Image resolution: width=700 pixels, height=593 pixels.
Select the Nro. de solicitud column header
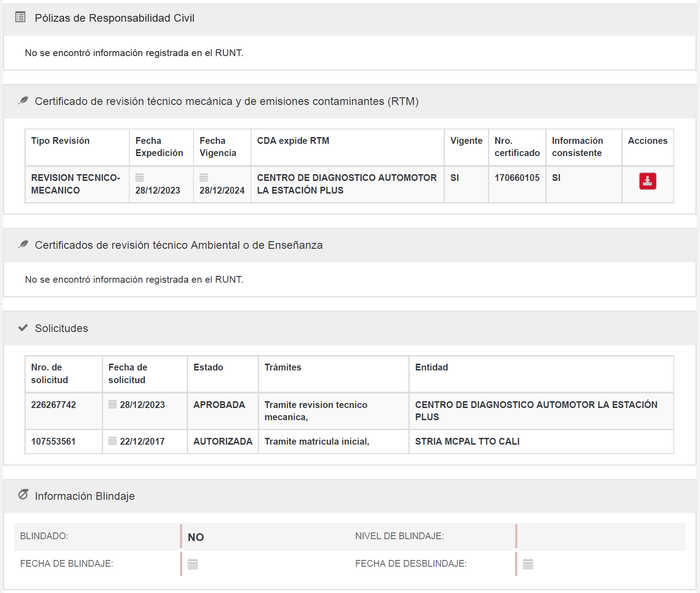click(64, 374)
